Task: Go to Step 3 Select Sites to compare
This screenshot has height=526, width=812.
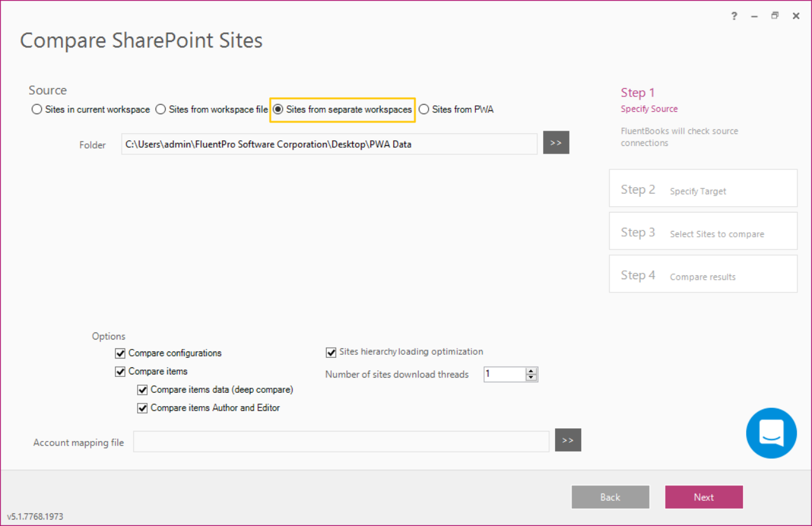Action: click(703, 231)
